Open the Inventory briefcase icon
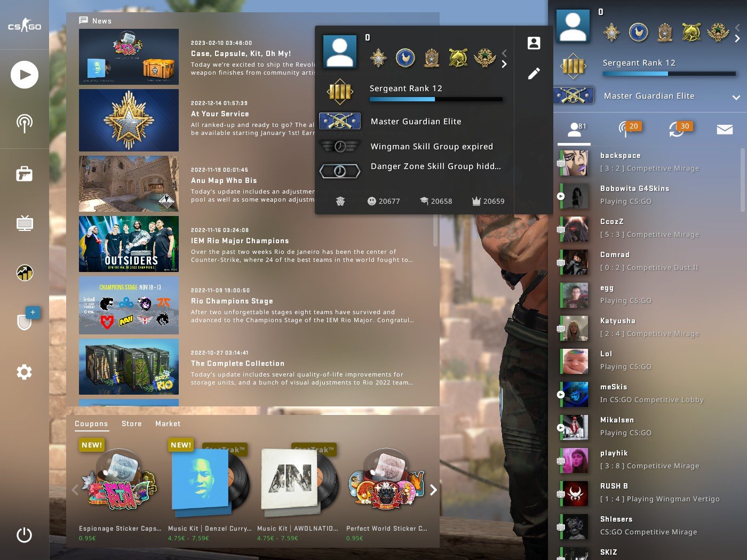This screenshot has width=747, height=560. [25, 174]
